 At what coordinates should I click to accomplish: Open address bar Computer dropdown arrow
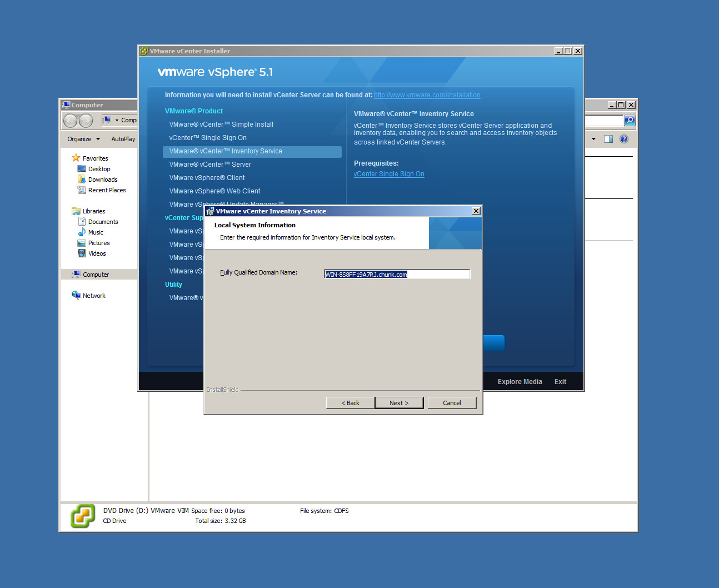coord(117,121)
